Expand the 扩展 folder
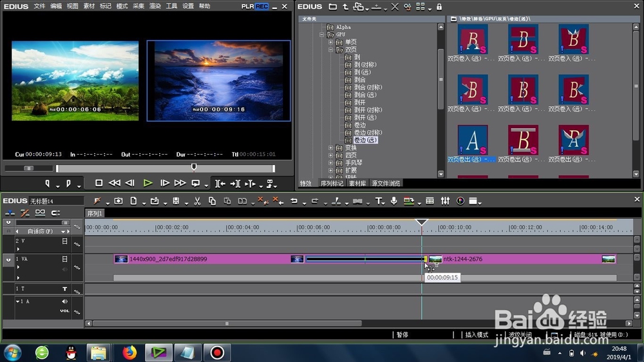 (x=330, y=170)
